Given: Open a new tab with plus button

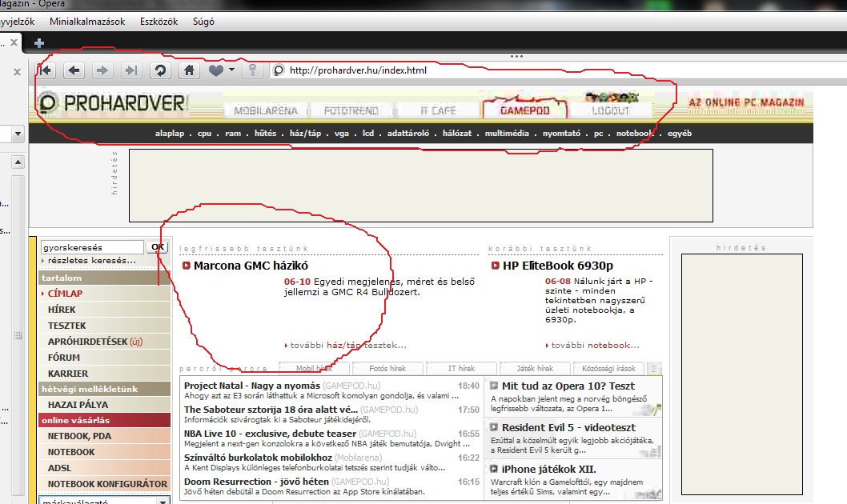Looking at the screenshot, I should [x=39, y=43].
